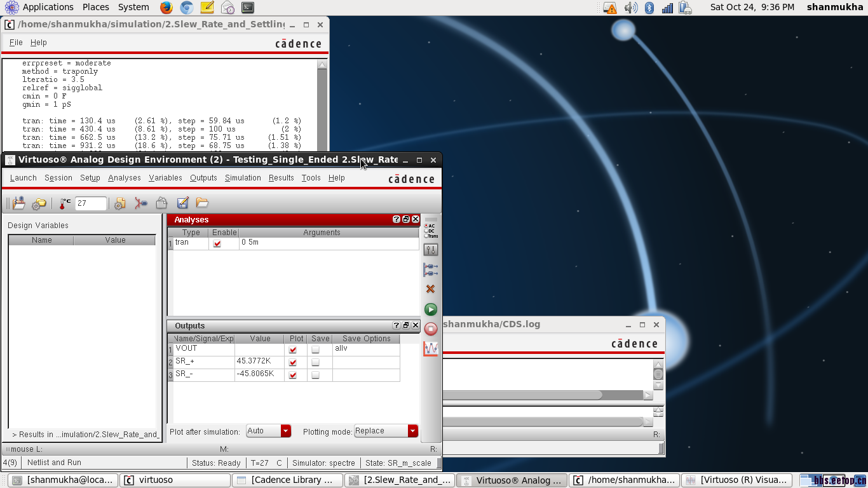Screen dimensions: 868x488
Task: Switch to the virtuoso taskbar window
Action: 173,480
